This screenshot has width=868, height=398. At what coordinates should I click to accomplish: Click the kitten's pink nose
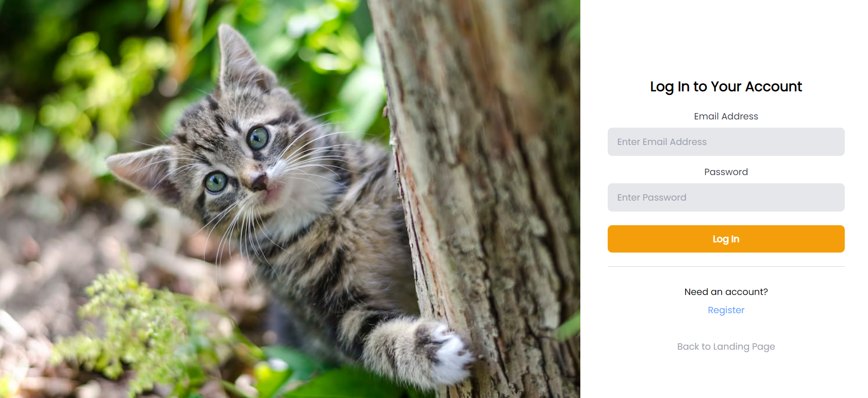click(259, 182)
